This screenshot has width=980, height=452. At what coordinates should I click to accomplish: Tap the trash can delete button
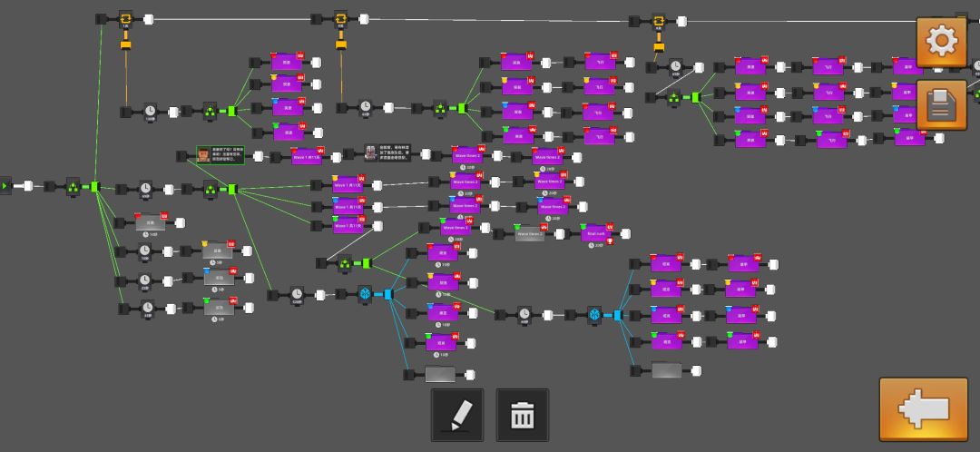pyautogui.click(x=523, y=415)
